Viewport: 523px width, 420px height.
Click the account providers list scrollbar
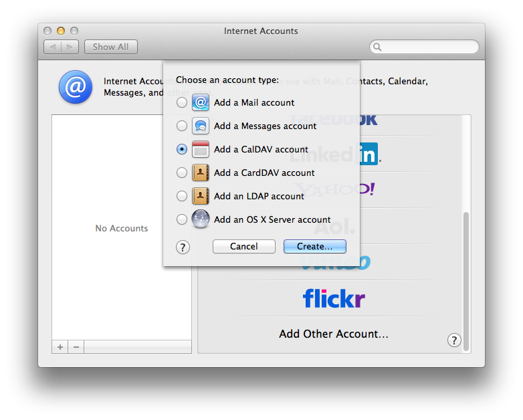(466, 281)
